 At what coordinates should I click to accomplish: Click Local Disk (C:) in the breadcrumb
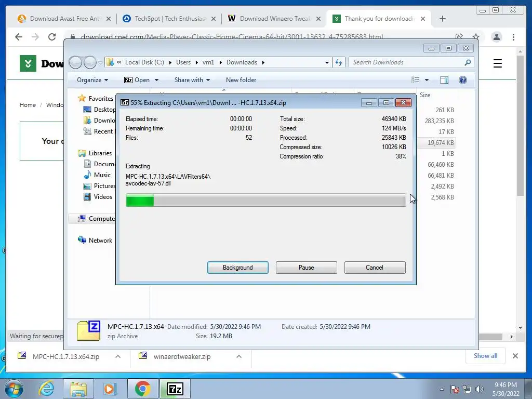coord(144,62)
